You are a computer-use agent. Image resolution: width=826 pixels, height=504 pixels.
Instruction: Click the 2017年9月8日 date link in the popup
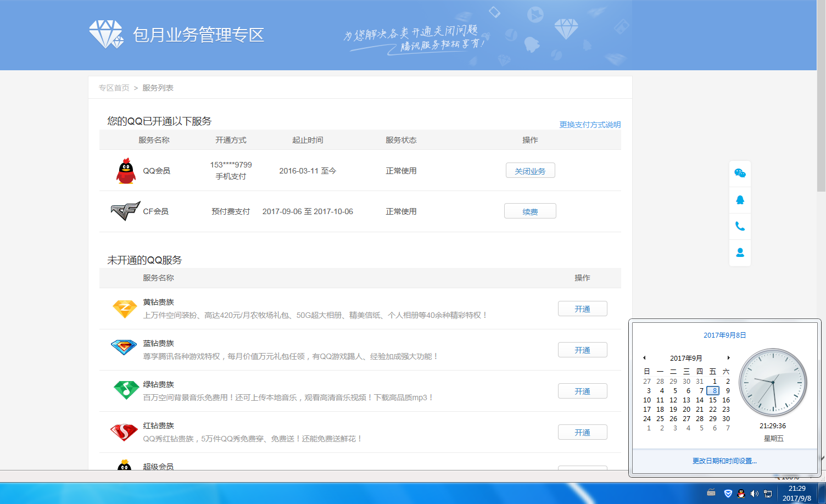pos(725,335)
